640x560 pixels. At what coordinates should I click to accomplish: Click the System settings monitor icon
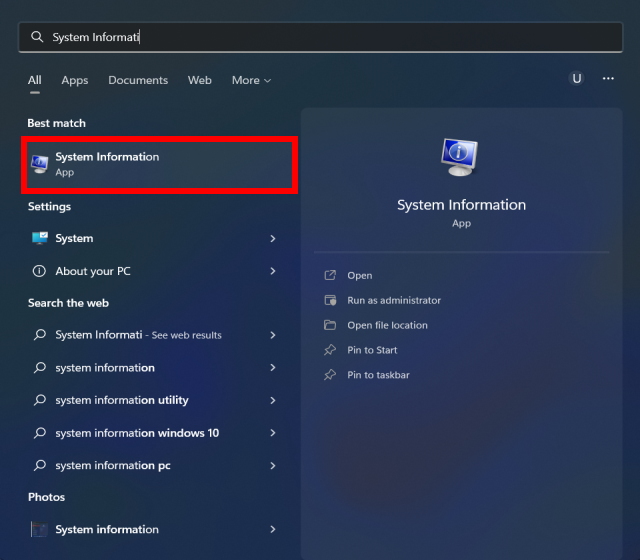point(40,238)
